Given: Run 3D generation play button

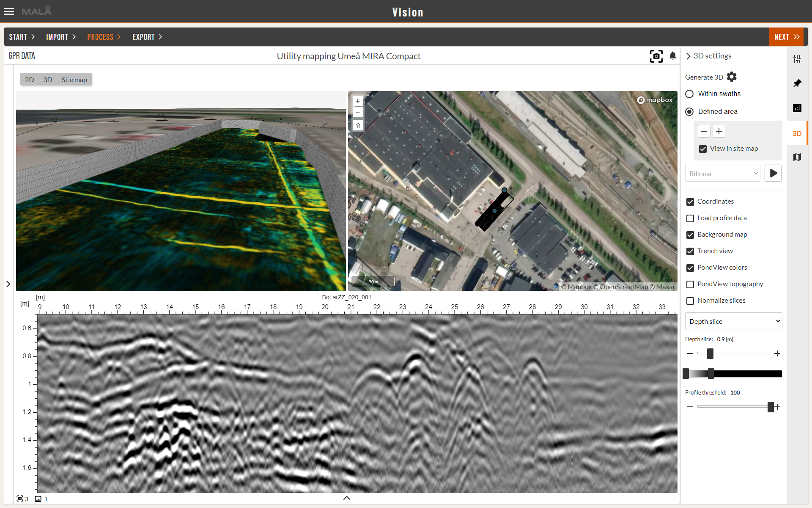Looking at the screenshot, I should [x=773, y=173].
